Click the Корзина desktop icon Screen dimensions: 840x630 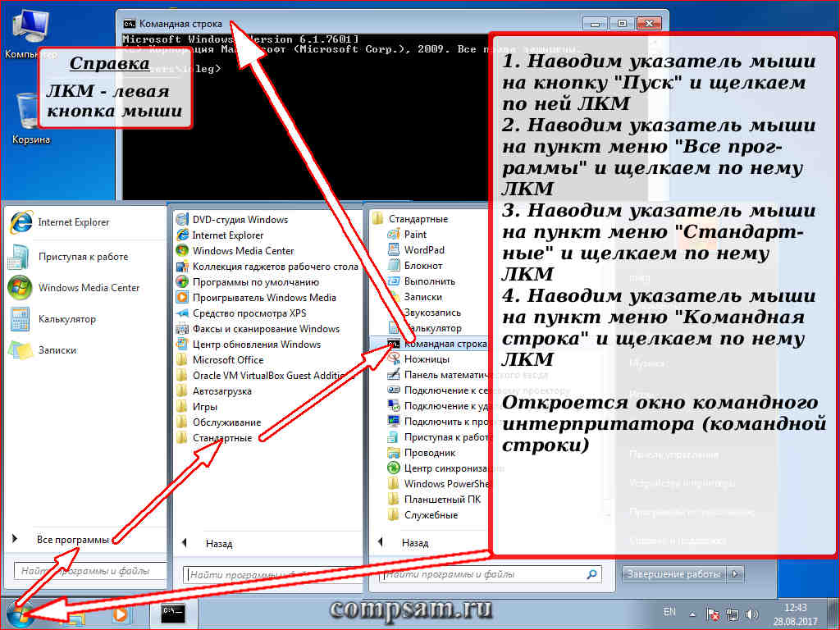tap(30, 119)
